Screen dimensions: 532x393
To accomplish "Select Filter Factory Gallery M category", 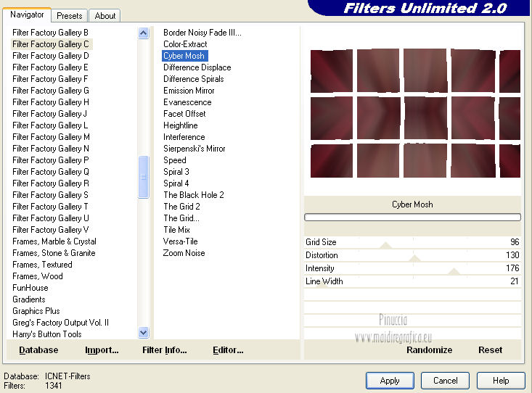I will point(51,137).
